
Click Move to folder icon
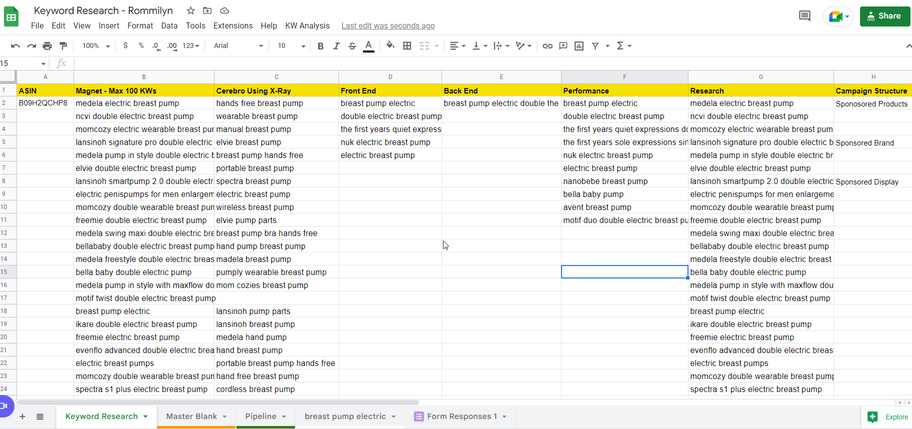(208, 10)
